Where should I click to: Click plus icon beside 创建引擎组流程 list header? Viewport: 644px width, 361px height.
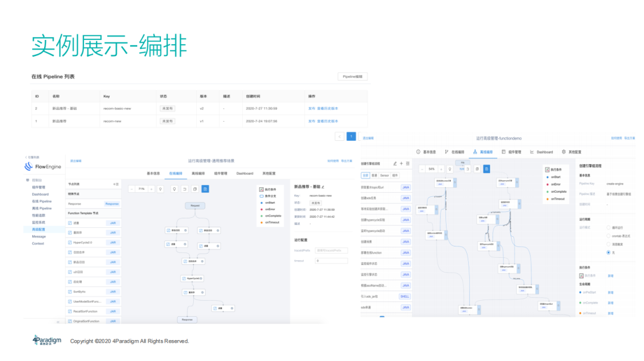[401, 163]
